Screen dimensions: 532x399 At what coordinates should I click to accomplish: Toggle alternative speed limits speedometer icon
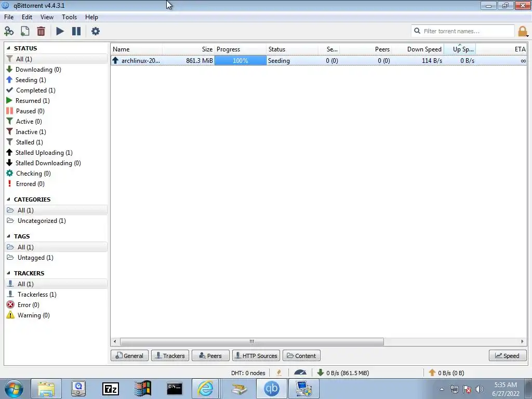coord(300,373)
